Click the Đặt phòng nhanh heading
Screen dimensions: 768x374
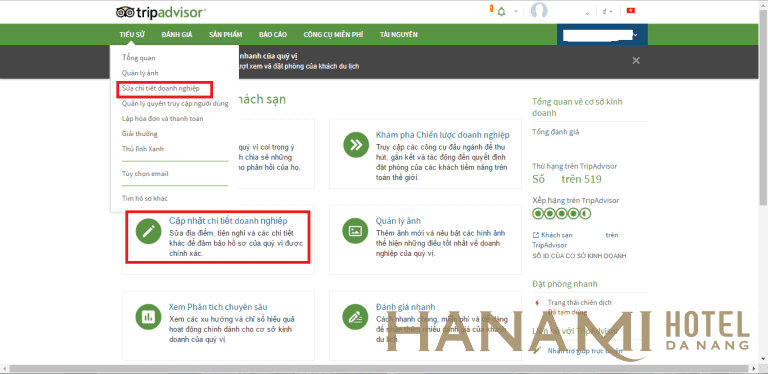point(565,284)
